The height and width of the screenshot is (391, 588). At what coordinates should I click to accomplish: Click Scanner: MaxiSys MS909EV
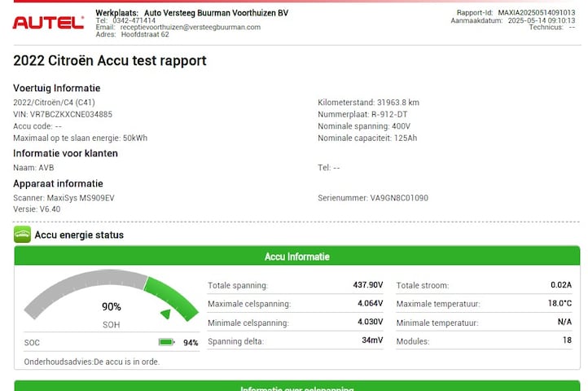(64, 198)
